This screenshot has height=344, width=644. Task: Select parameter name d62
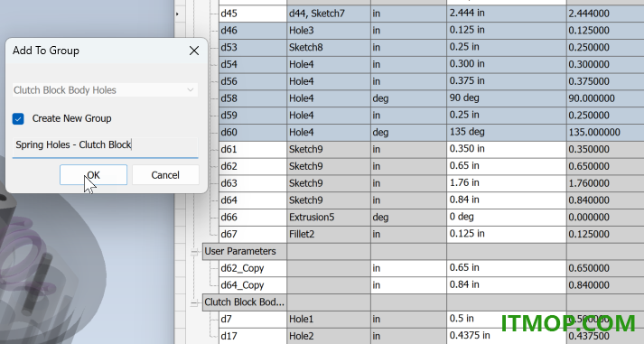pyautogui.click(x=253, y=166)
